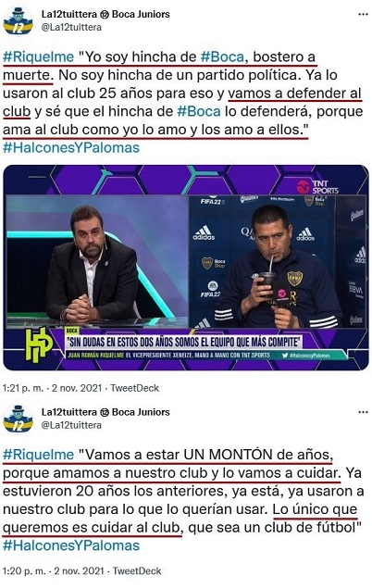The height and width of the screenshot is (588, 372).
Task: Open #HalconesYPalomas hashtag in first tweet
Action: tap(71, 148)
